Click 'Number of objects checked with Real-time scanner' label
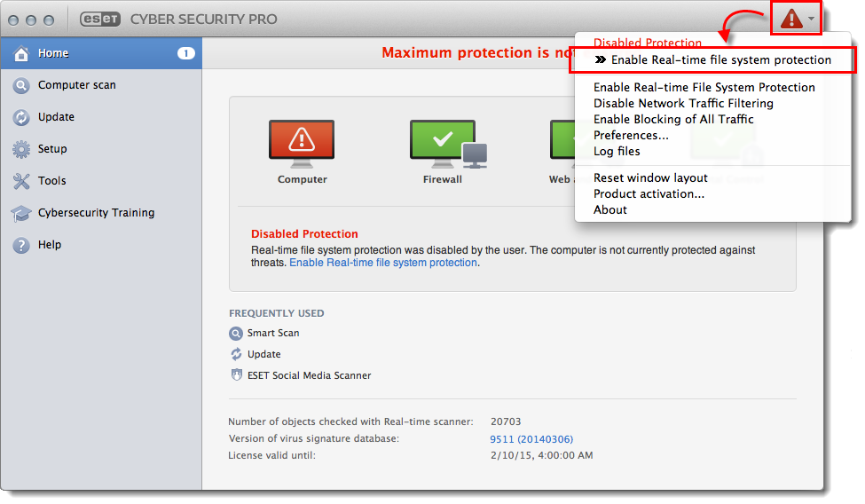 click(x=350, y=421)
